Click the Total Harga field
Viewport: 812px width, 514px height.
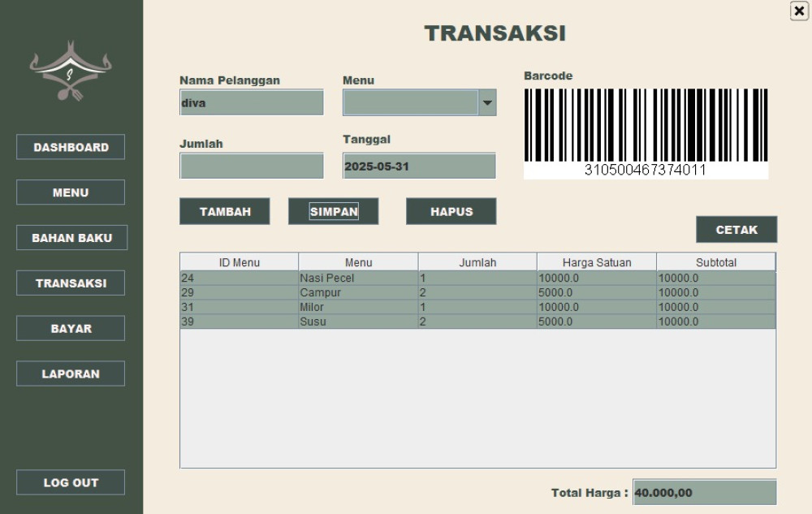[x=704, y=492]
